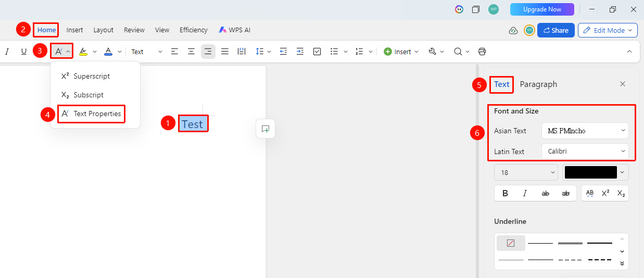Switch to the Paragraph tab

point(538,84)
